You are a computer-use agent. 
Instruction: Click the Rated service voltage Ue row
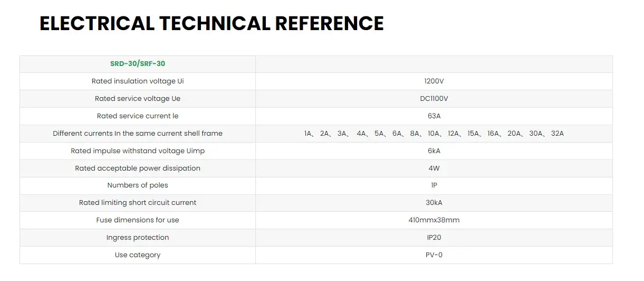[316, 99]
